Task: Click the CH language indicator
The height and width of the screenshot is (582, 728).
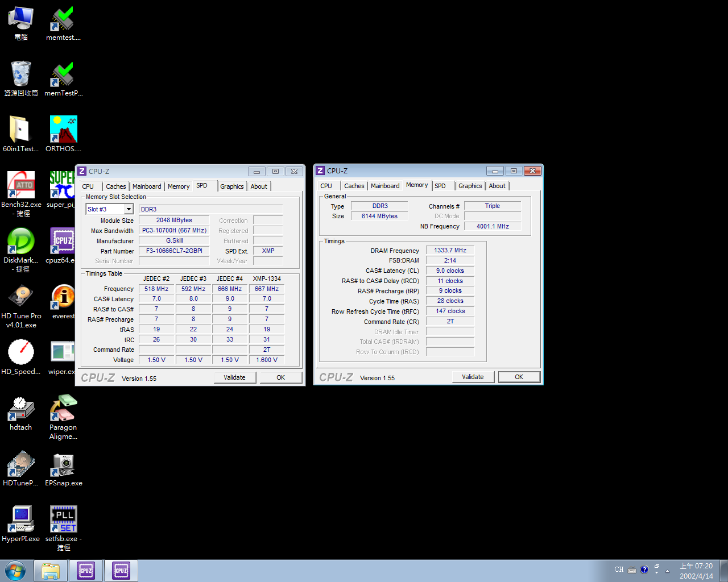Action: (x=619, y=569)
